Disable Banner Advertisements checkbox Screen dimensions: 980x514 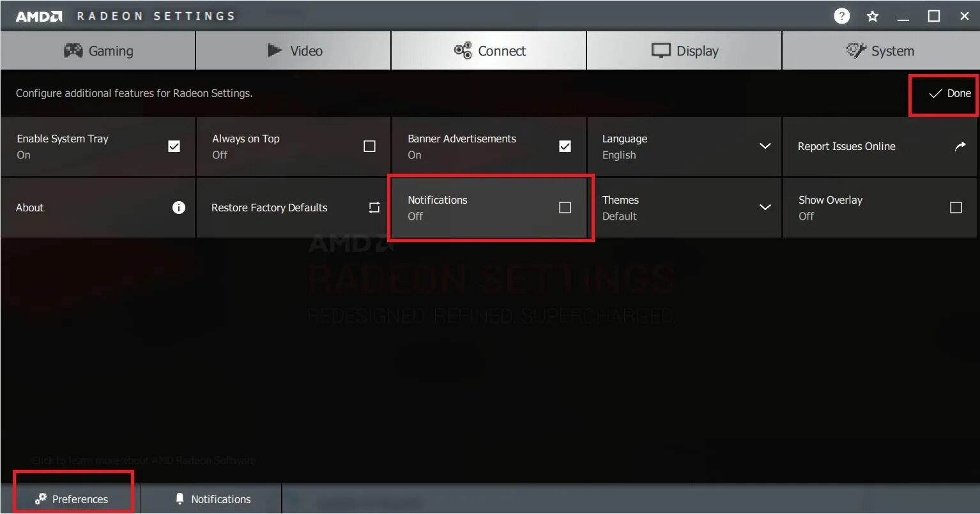[565, 146]
